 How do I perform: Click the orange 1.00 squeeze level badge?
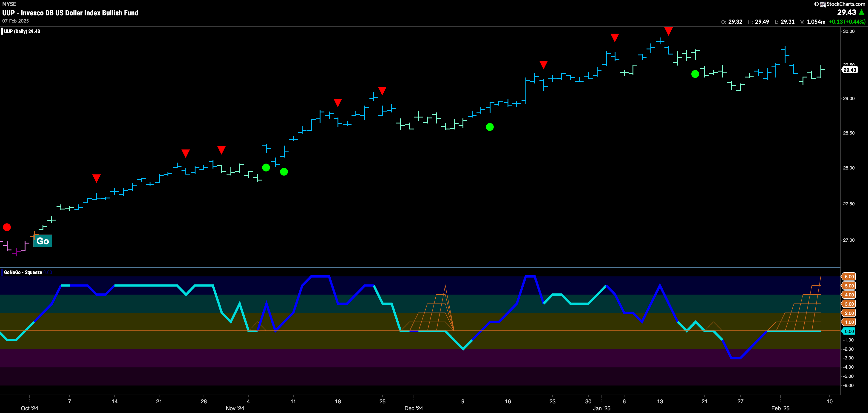(x=849, y=322)
